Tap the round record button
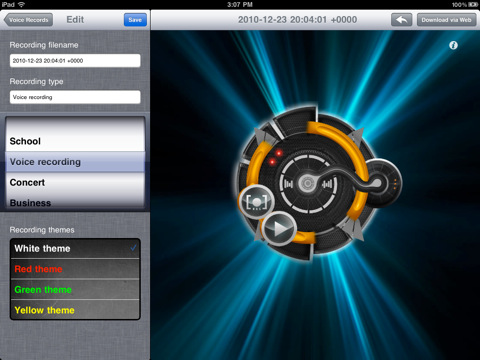The height and width of the screenshot is (360, 480). 257,202
